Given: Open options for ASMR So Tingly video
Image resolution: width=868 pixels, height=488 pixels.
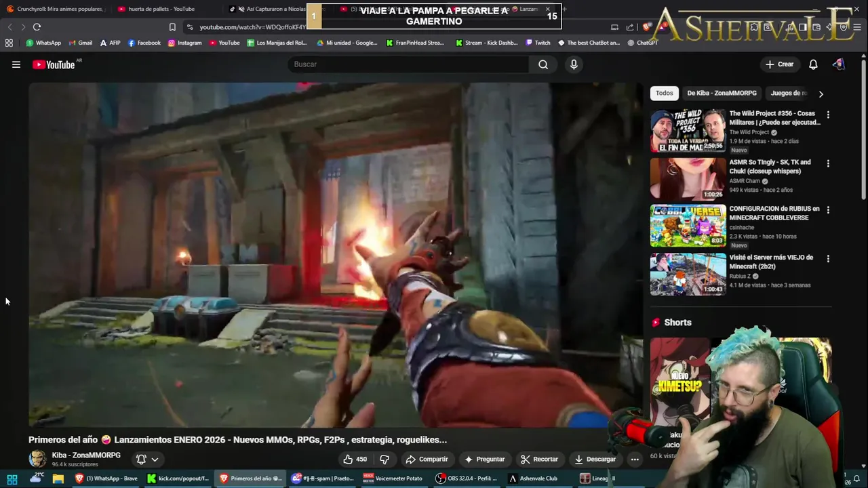Looking at the screenshot, I should click(x=828, y=163).
